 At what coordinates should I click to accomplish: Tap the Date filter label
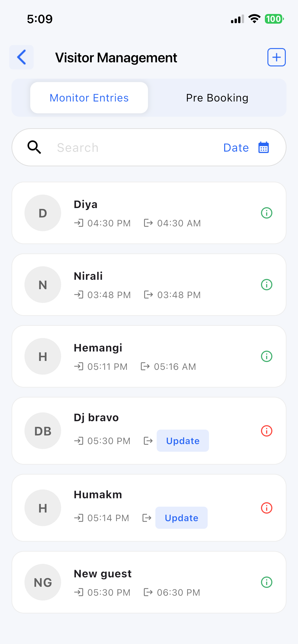236,148
